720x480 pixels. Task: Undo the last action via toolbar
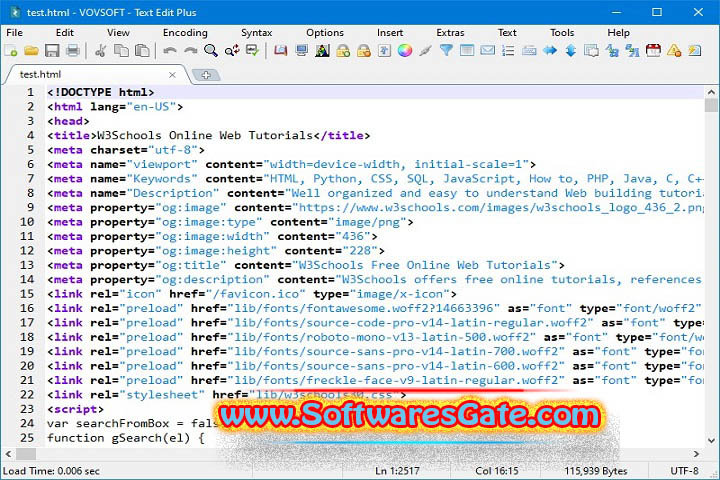[x=170, y=51]
